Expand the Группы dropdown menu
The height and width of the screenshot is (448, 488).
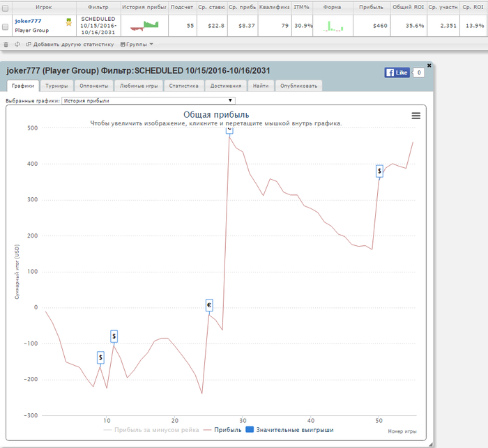tap(137, 45)
